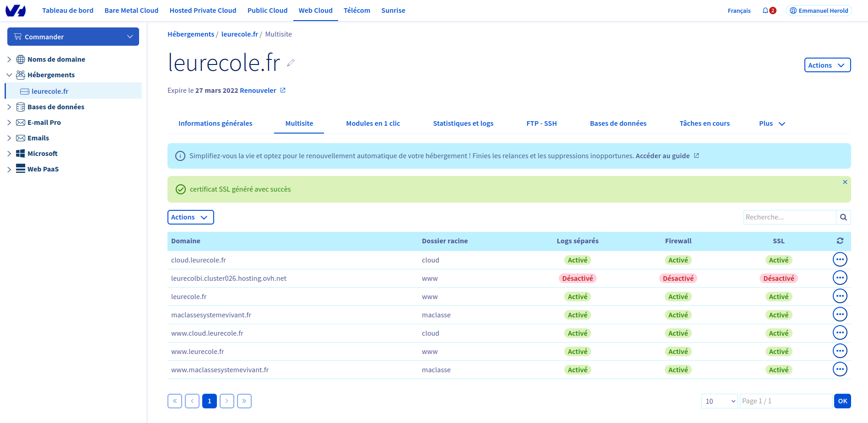Expand the Noms de domaine tree
The width and height of the screenshot is (868, 423).
click(9, 59)
